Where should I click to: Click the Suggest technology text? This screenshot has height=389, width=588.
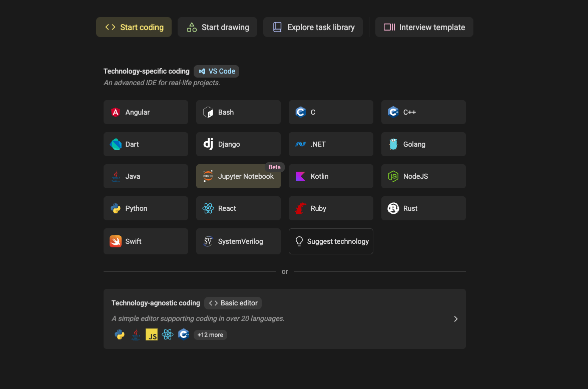click(x=338, y=241)
